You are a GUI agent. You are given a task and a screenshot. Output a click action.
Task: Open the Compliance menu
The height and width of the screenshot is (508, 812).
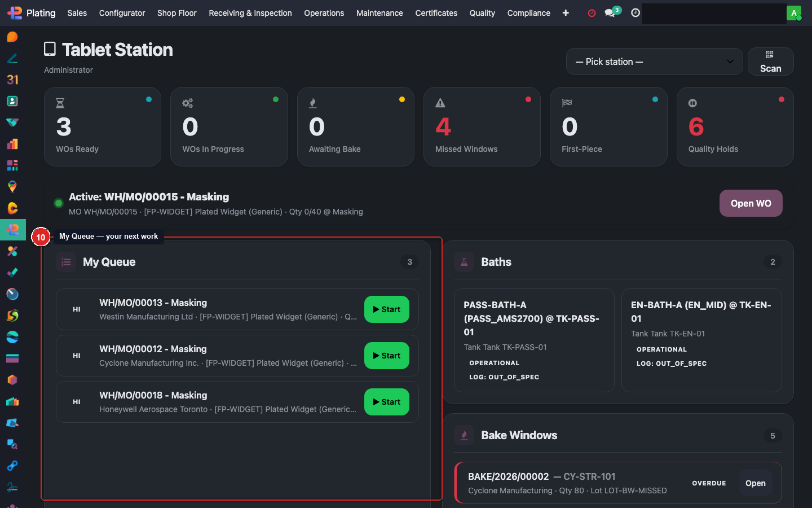[528, 12]
